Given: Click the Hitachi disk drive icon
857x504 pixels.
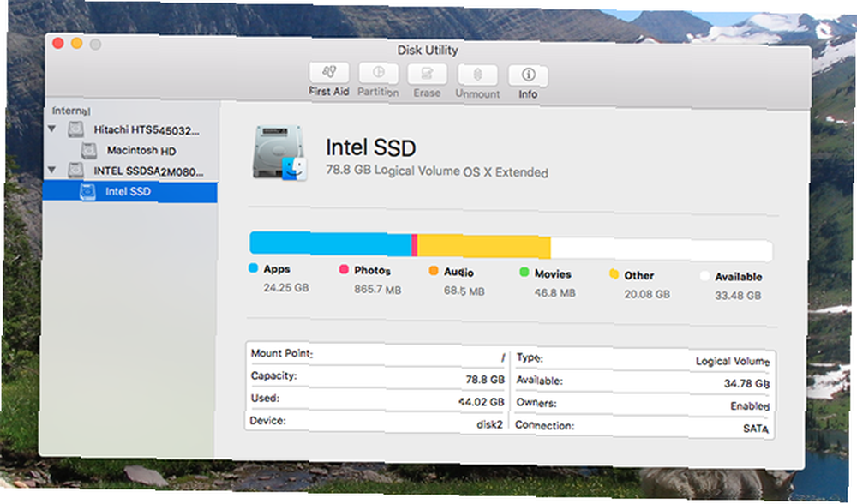Looking at the screenshot, I should (x=76, y=129).
